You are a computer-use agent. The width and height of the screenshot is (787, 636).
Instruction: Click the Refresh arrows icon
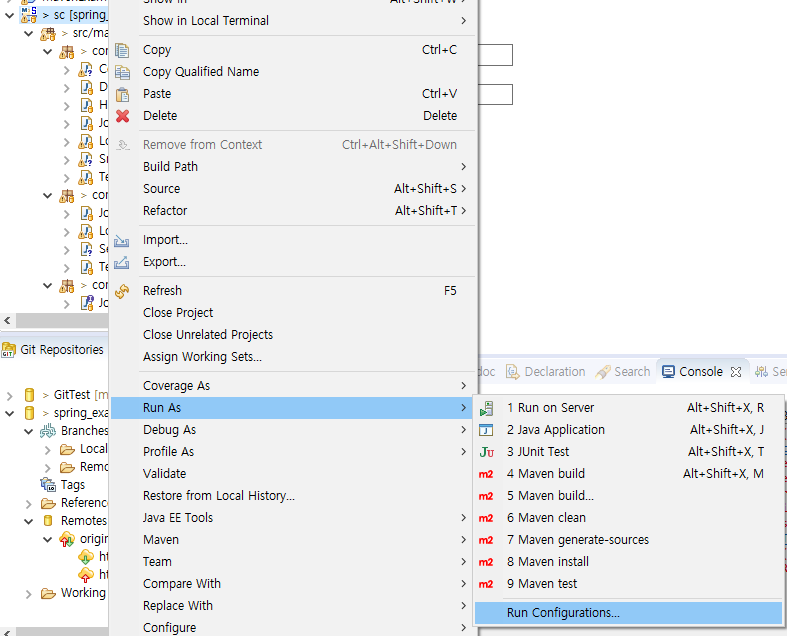(x=122, y=291)
